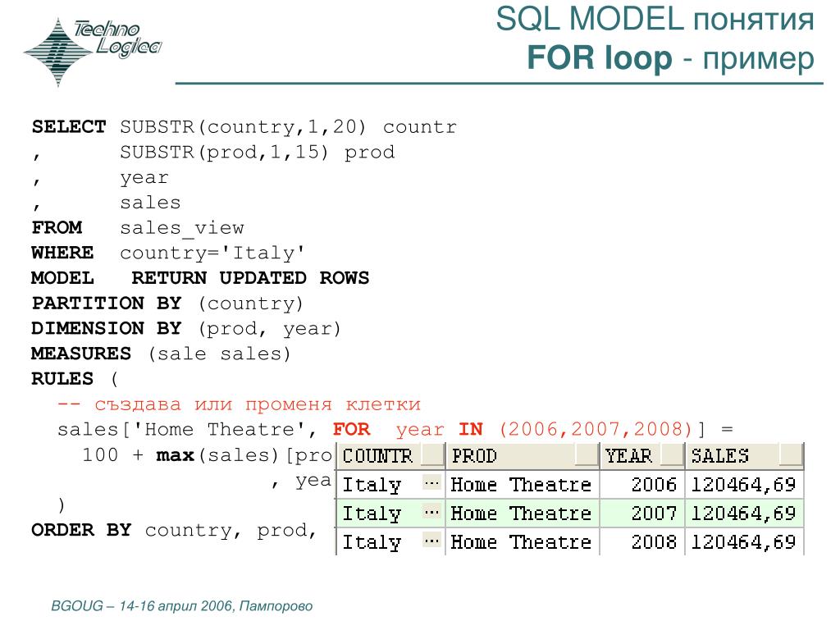Image resolution: width=840 pixels, height=630 pixels.
Task: Click Home Theatre cell in the 2007 row
Action: tap(521, 514)
